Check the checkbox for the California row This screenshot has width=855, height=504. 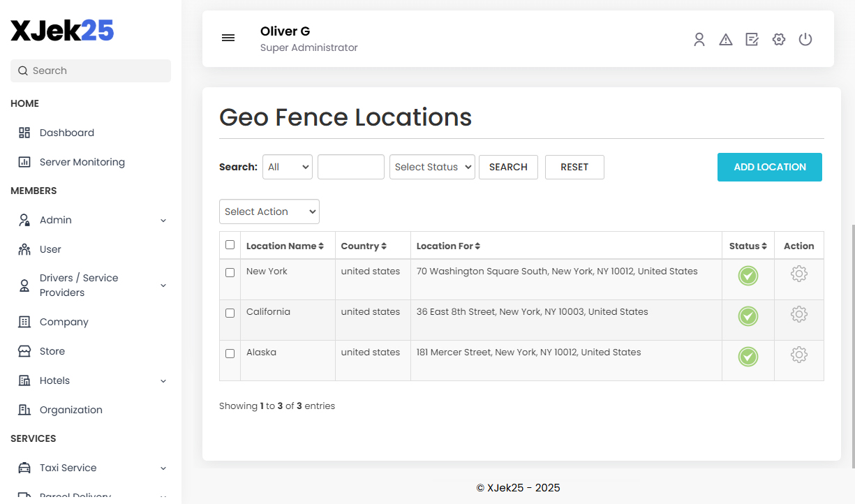[230, 313]
